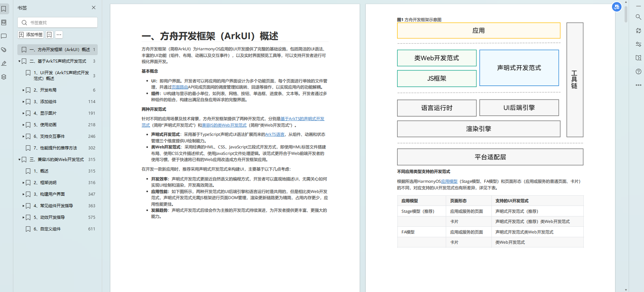Click the search magnifier icon in right toolbar
644x292 pixels.
tap(639, 17)
